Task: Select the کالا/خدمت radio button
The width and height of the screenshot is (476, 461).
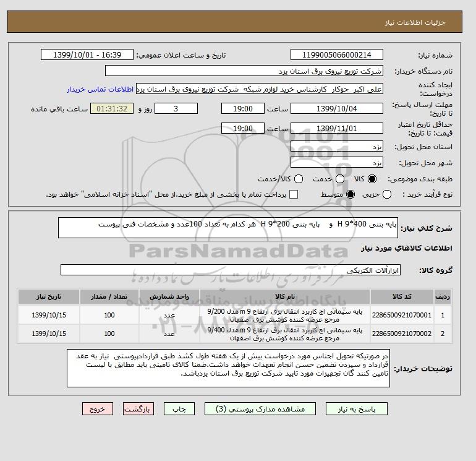Action: pyautogui.click(x=299, y=179)
